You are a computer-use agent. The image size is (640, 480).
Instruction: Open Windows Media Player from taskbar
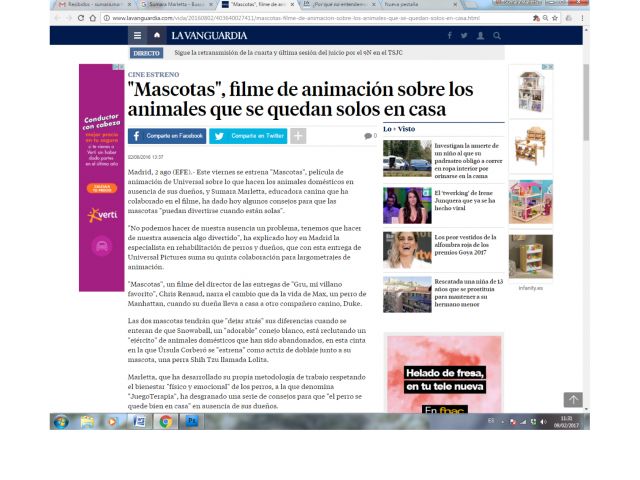[x=111, y=422]
